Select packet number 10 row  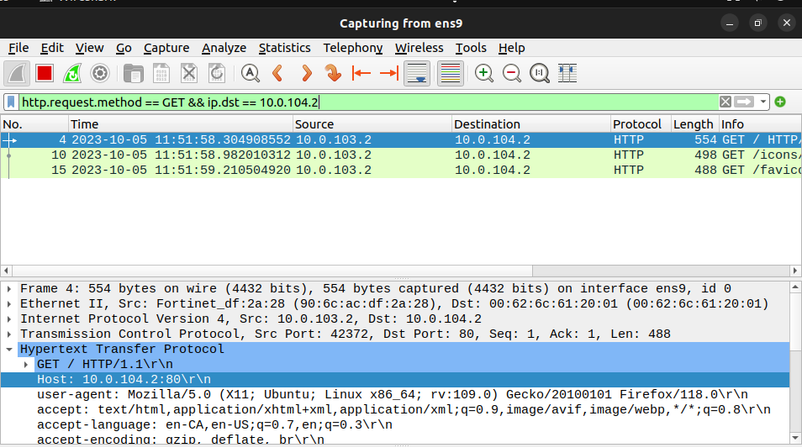pyautogui.click(x=401, y=155)
